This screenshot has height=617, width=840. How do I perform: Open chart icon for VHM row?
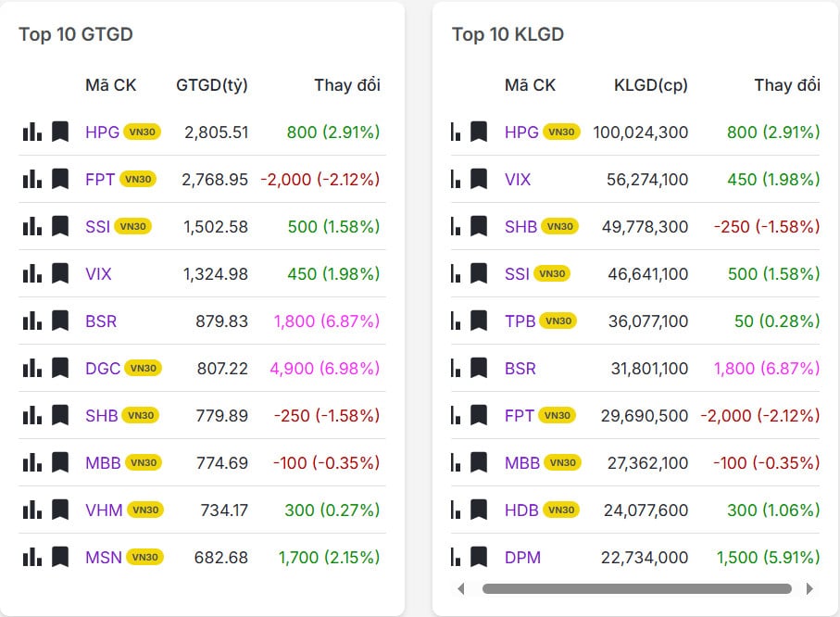point(32,510)
